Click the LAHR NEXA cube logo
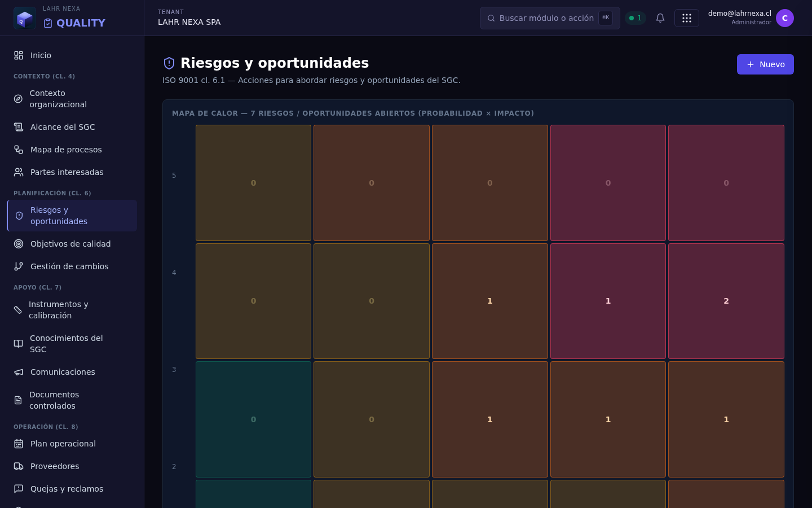 coord(25,18)
